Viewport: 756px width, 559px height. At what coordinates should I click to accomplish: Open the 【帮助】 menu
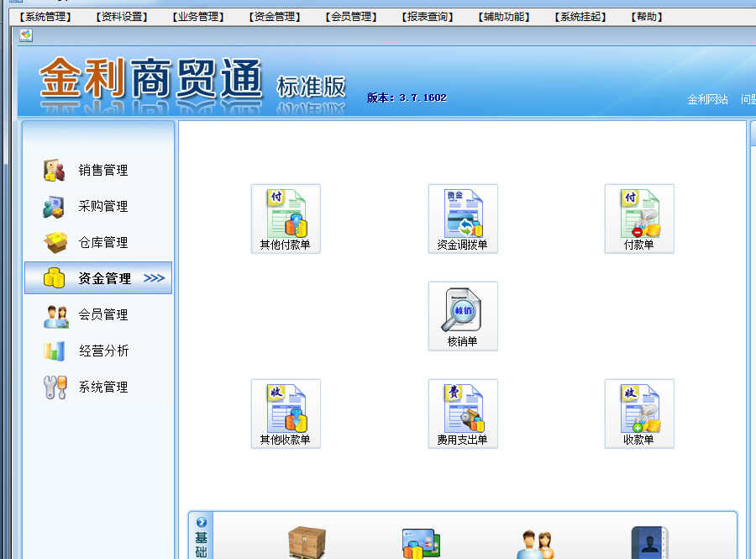[647, 17]
